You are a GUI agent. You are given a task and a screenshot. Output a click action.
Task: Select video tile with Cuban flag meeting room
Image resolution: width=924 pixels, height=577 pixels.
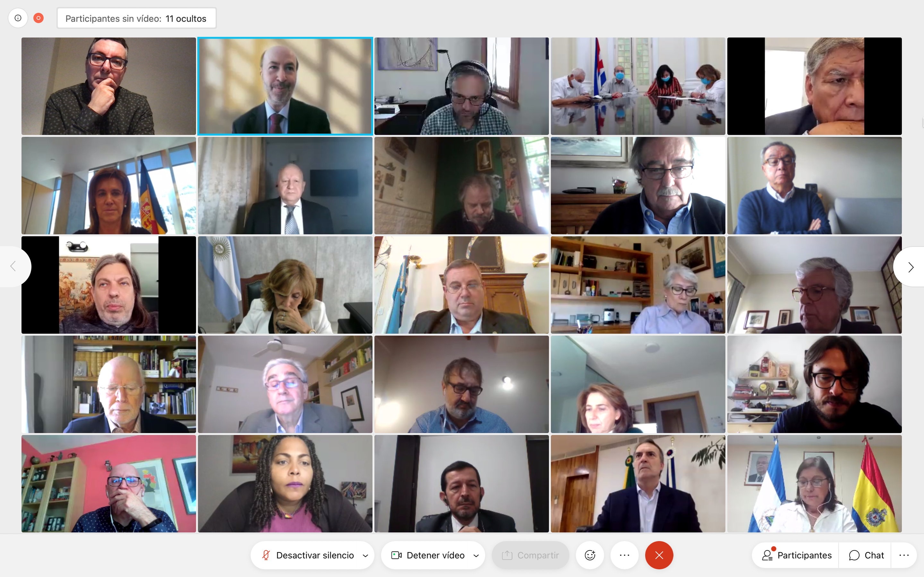(x=637, y=86)
